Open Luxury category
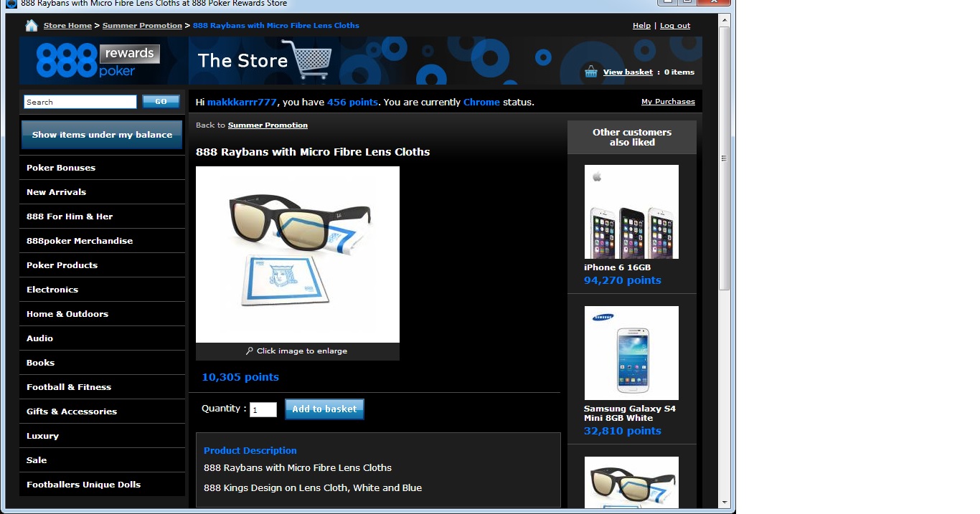Viewport: 980px width, 514px height. pos(102,436)
